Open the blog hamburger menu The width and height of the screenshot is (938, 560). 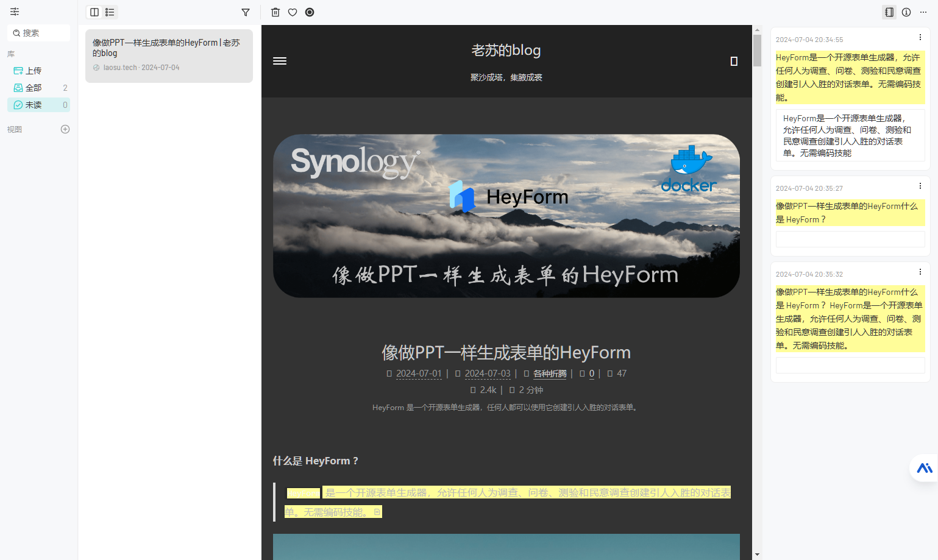280,61
